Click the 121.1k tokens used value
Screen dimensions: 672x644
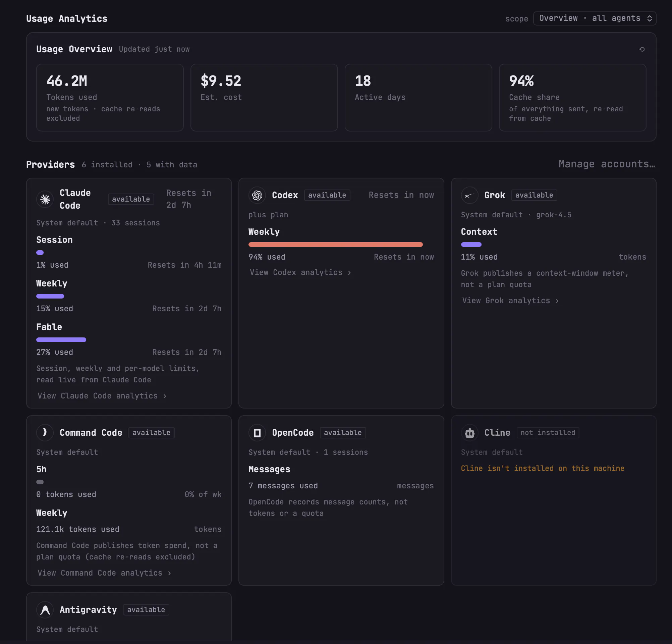pos(78,529)
